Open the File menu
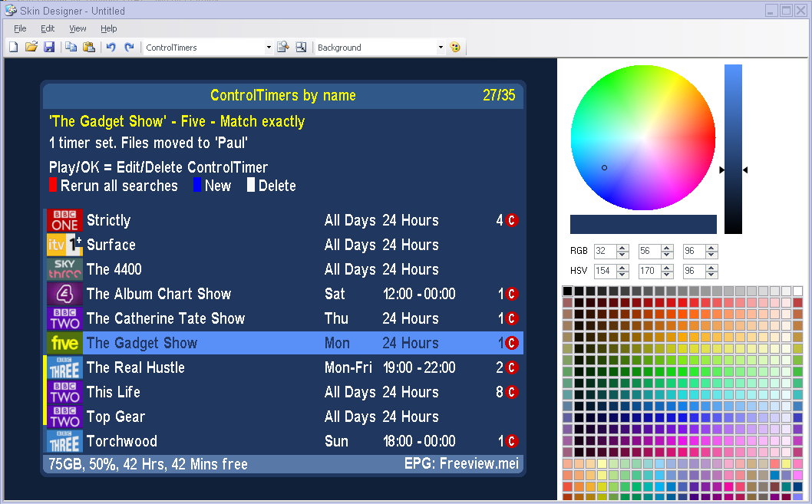 point(20,28)
